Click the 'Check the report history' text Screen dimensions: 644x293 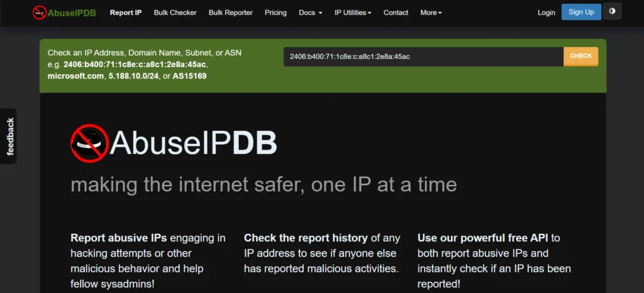(x=306, y=238)
